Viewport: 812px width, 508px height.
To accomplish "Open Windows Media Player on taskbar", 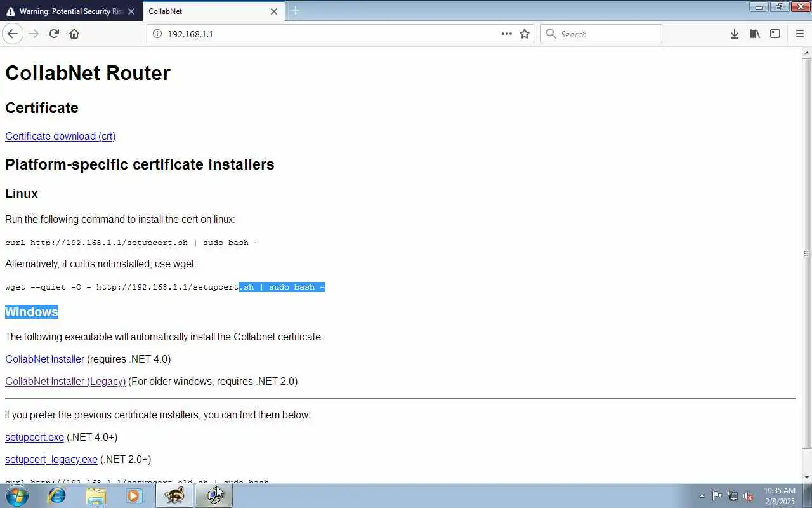I will [x=134, y=495].
